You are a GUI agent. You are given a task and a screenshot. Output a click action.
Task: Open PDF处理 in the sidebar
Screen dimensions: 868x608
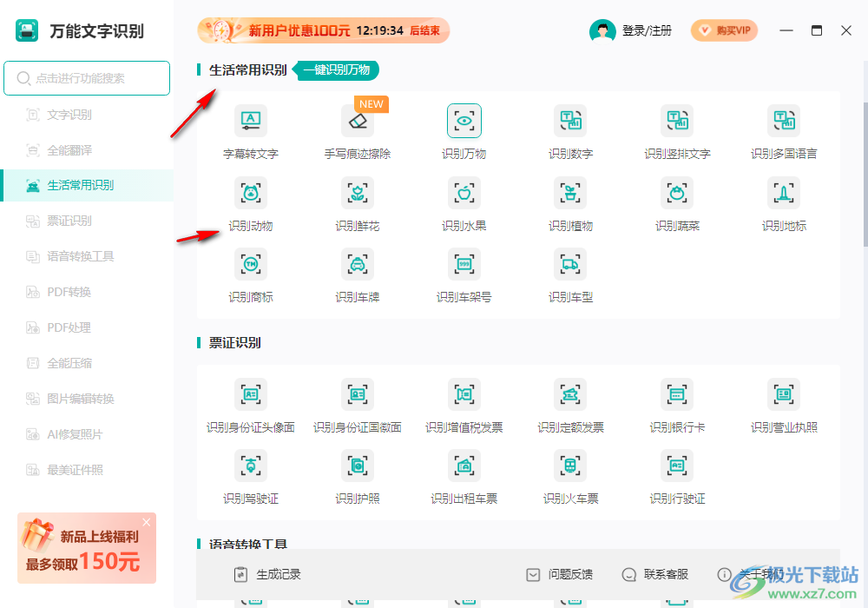[x=87, y=327]
